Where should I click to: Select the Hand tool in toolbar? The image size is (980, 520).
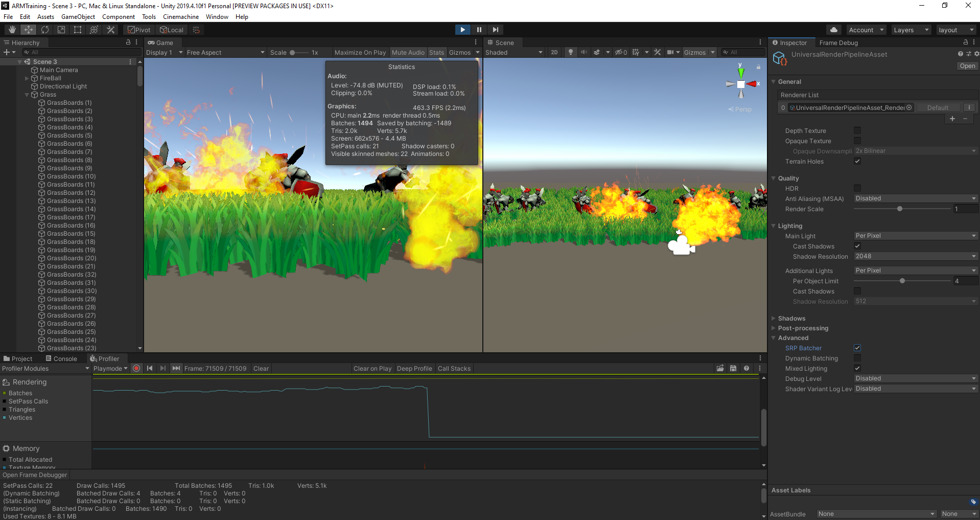12,30
